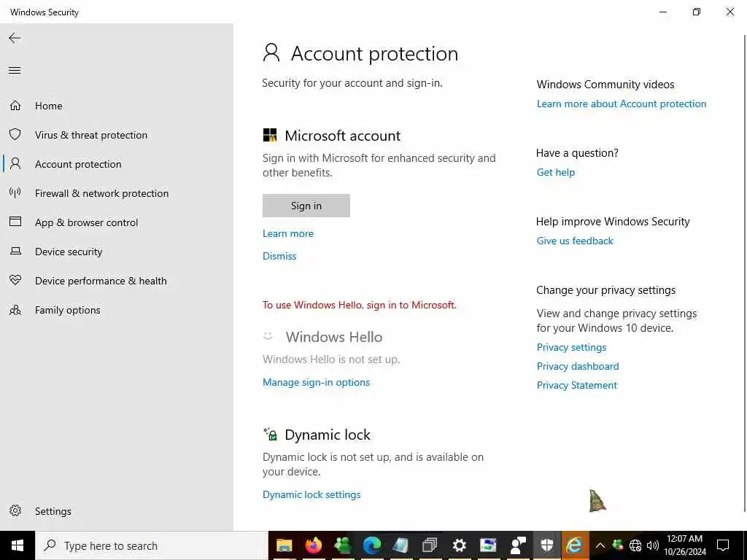Click the Windows Security shield taskbar icon
Viewport: 747px width, 560px height.
coord(546,545)
